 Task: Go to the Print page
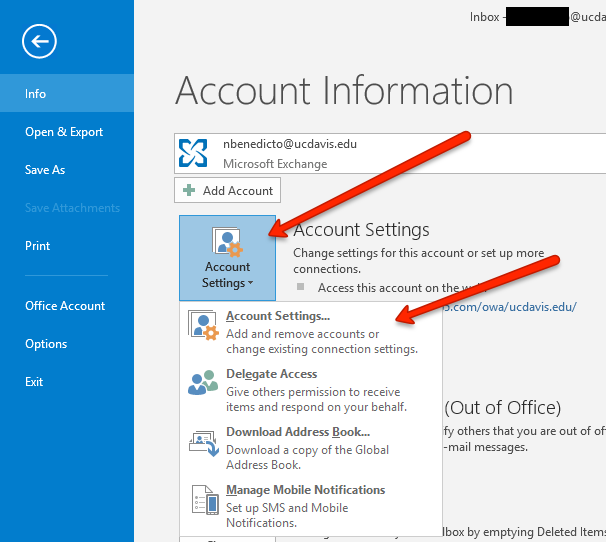[x=37, y=246]
